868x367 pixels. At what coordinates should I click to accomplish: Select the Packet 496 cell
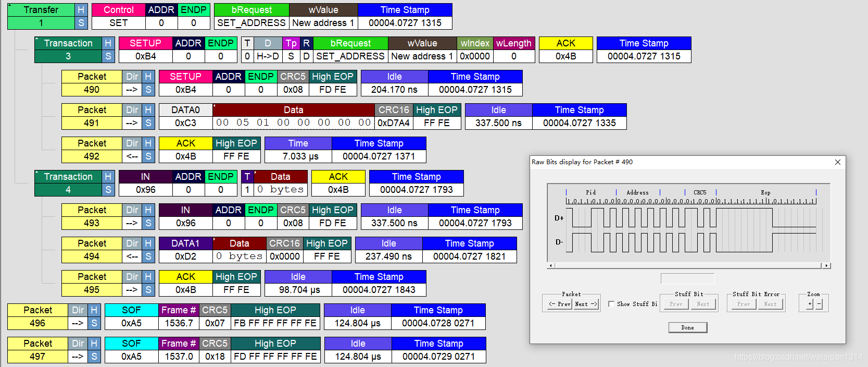coord(37,316)
